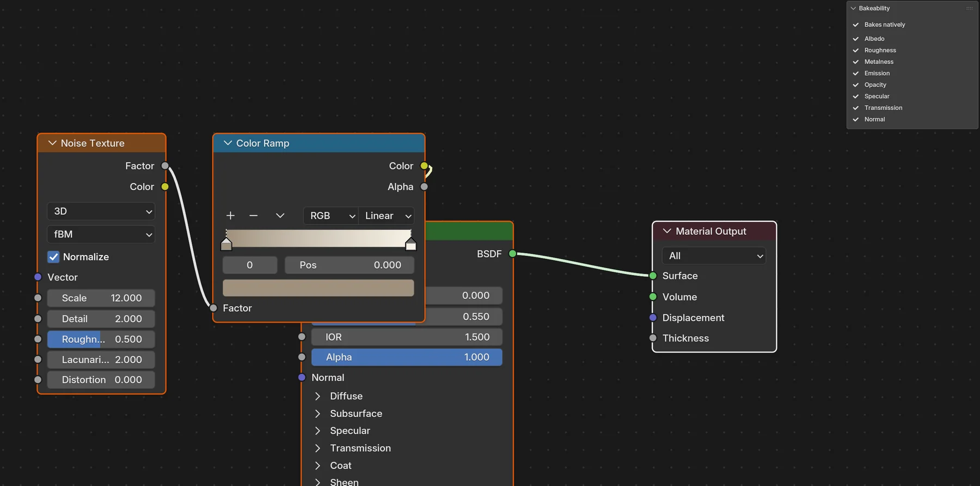Click the Bakeability panel grip dots
Screen dimensions: 980x486
[x=970, y=8]
